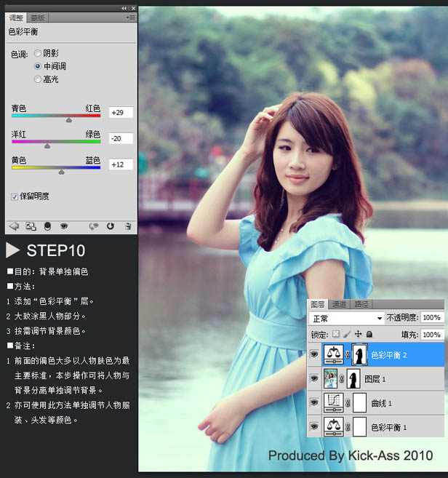Click the clip to layer icon
Screen dimensions: 448x478
(47, 226)
